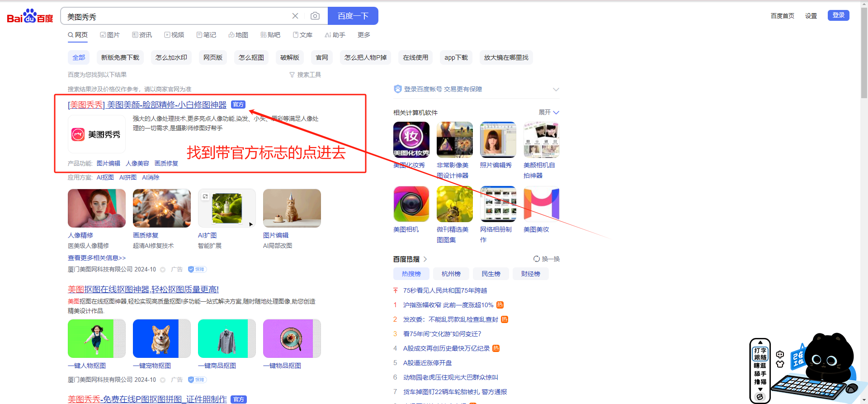This screenshot has width=868, height=404.
Task: Click the 换一换 refresh icon
Action: (536, 259)
